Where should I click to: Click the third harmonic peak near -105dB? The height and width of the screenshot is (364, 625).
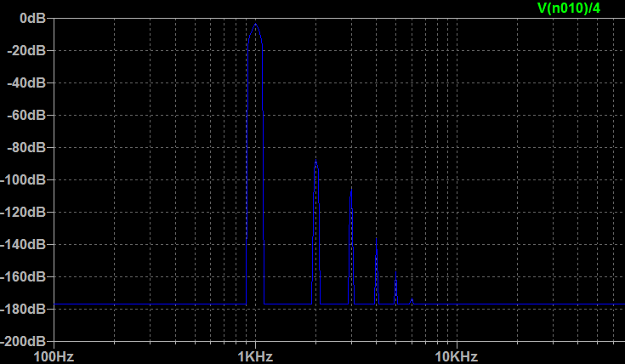tap(351, 190)
